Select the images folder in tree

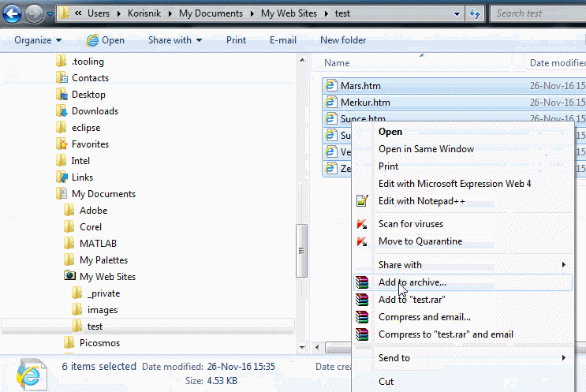(103, 310)
